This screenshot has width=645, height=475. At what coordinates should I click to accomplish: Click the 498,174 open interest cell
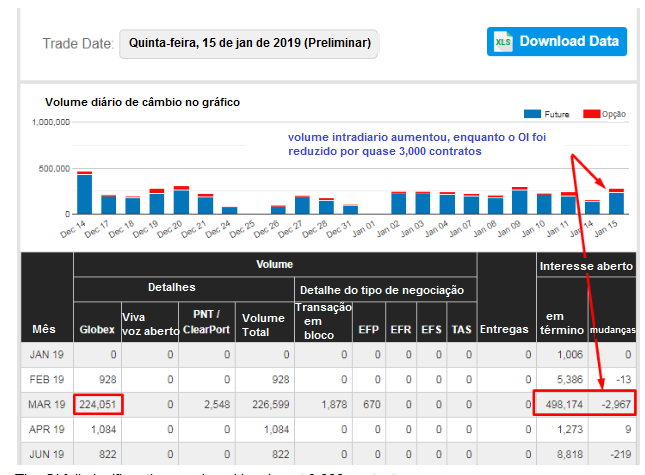[x=559, y=407]
